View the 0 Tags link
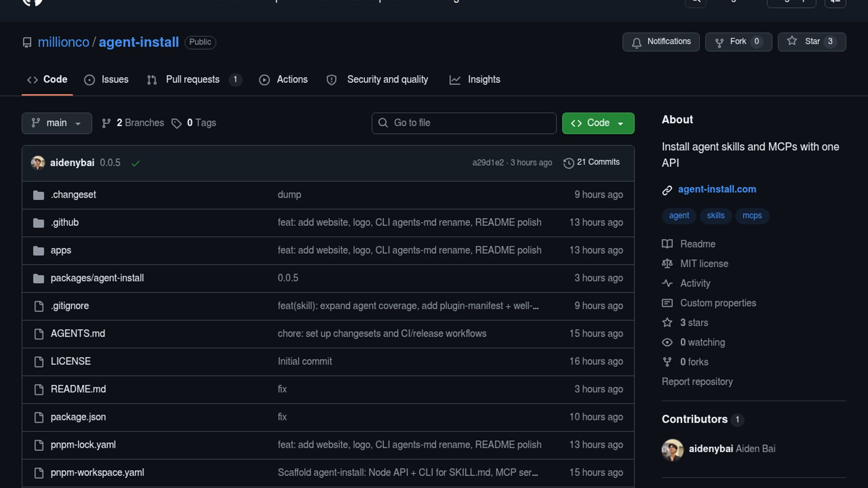The width and height of the screenshot is (868, 488). point(194,123)
